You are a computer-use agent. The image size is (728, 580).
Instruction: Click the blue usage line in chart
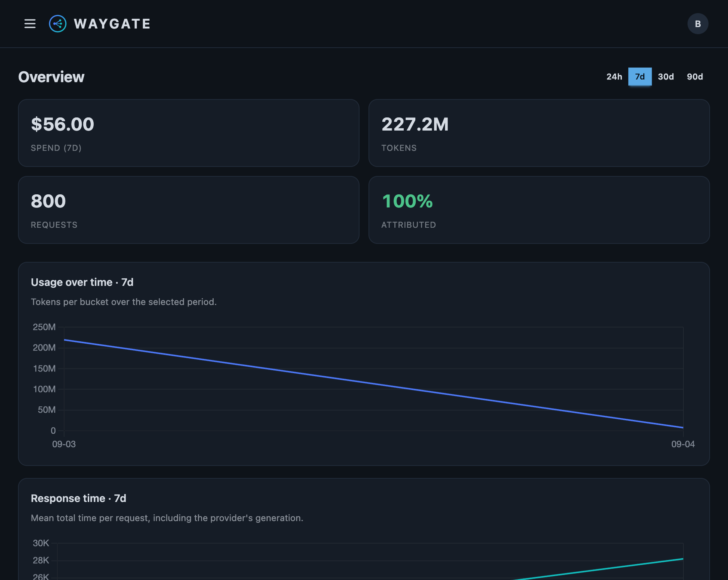point(373,384)
